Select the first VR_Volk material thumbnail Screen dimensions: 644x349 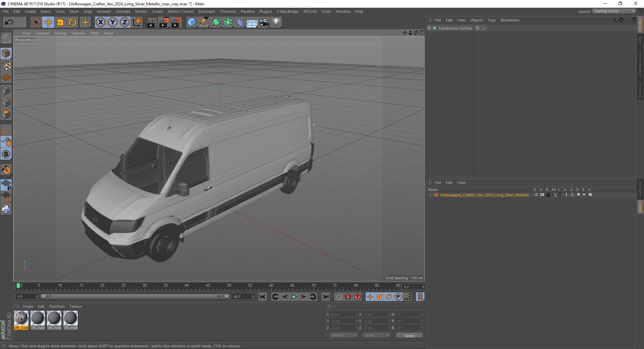coord(21,320)
